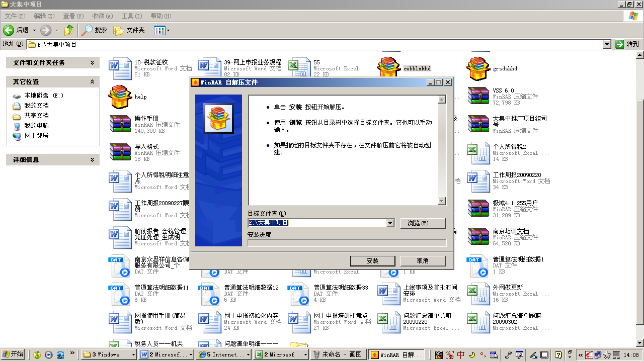
Task: Expand the 目标文件夹 destination dropdown
Action: click(x=390, y=223)
